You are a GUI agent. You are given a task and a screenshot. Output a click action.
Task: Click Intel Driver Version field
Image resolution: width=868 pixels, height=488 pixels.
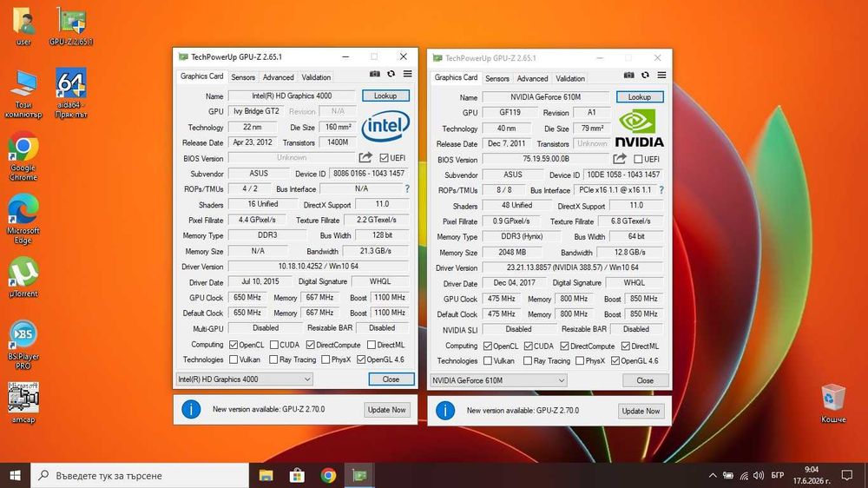click(x=319, y=267)
